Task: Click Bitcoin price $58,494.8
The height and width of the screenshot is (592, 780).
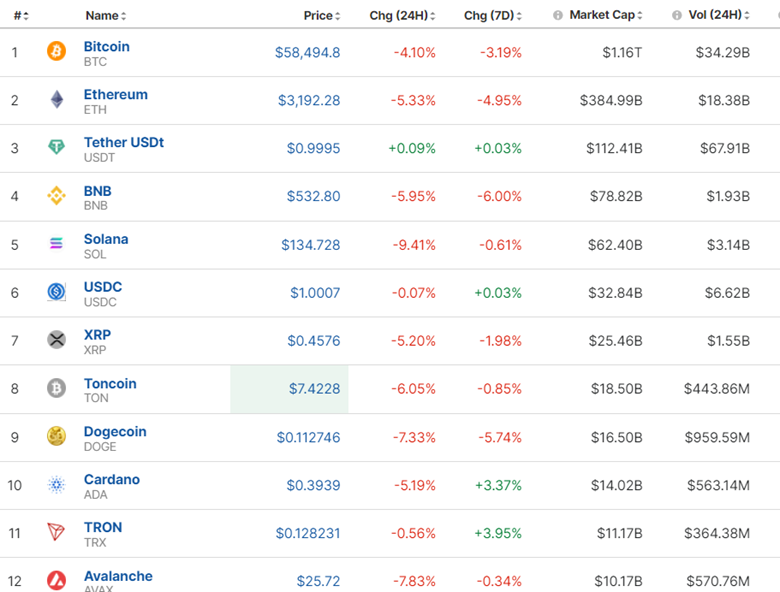Action: (307, 52)
